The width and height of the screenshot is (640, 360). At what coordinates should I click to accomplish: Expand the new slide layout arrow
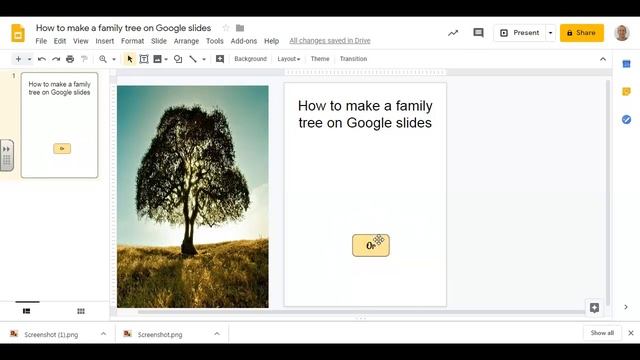29,59
